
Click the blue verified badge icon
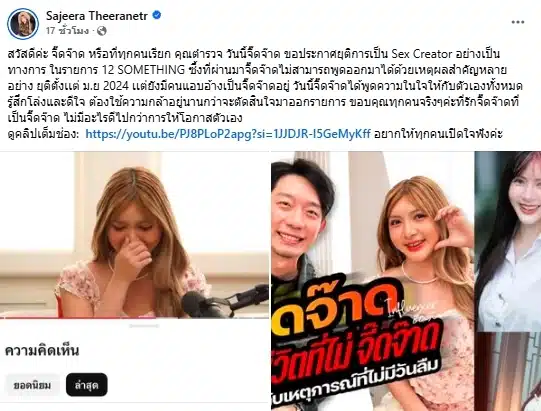pyautogui.click(x=157, y=15)
